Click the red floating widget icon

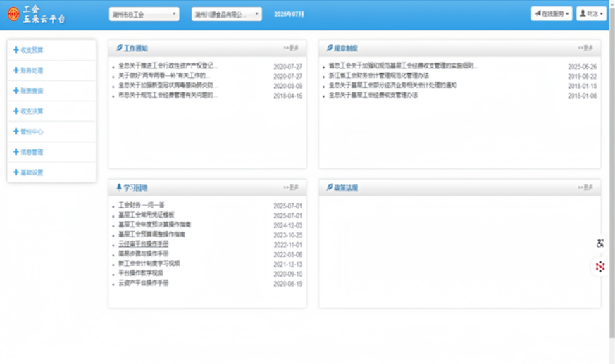click(x=600, y=266)
